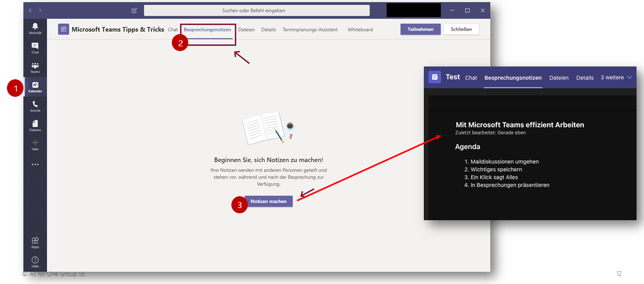The width and height of the screenshot is (644, 284).
Task: Open the Terminplanungs-Assistent tab
Action: (310, 30)
